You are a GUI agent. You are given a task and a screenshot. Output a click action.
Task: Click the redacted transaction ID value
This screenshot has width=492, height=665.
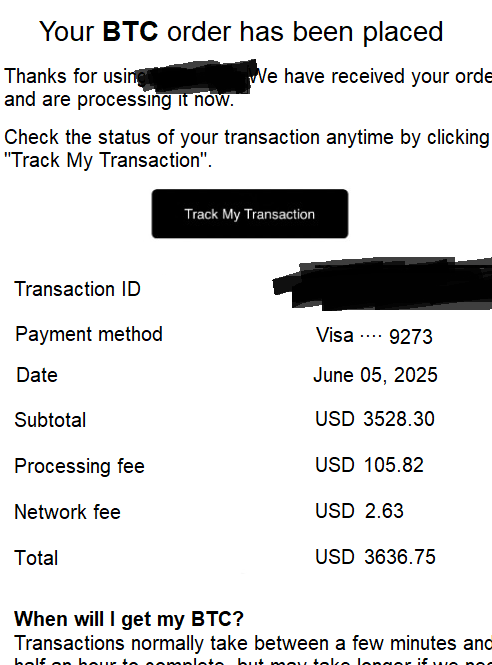coord(382,284)
